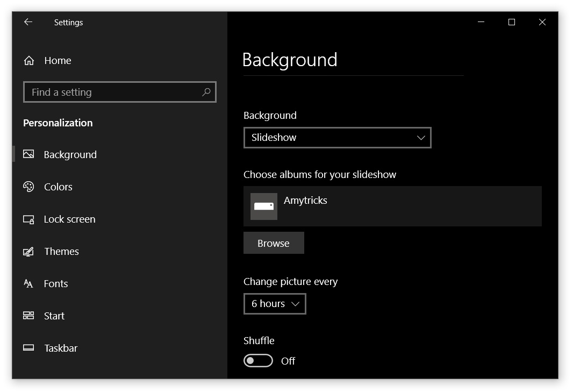Open the Colors settings icon

pyautogui.click(x=28, y=187)
